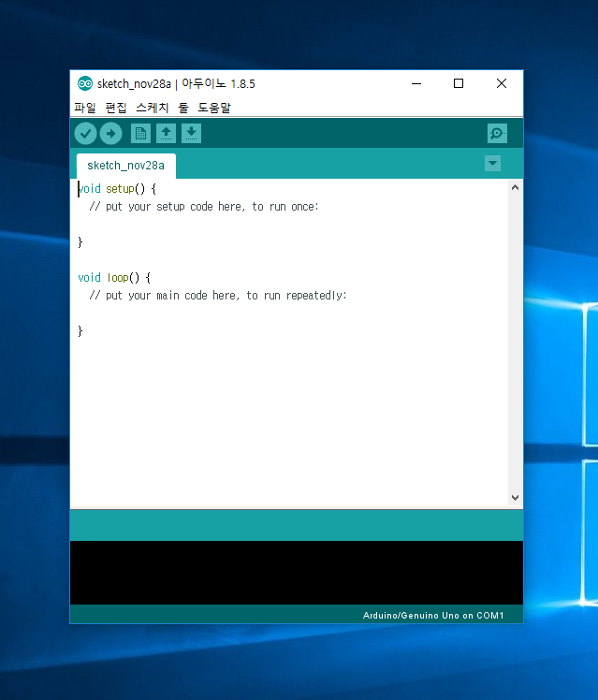Save sketch with down-arrow icon
This screenshot has width=598, height=700.
pos(192,134)
